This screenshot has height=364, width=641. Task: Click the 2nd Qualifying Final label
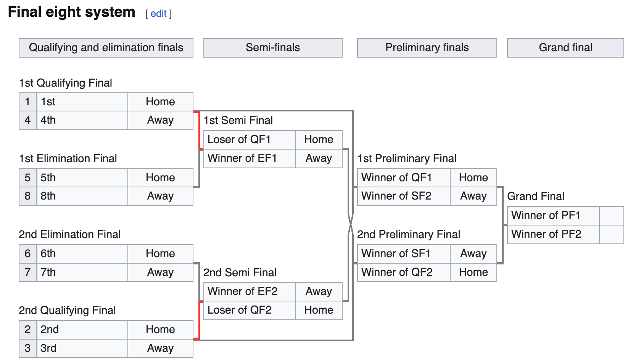point(67,311)
